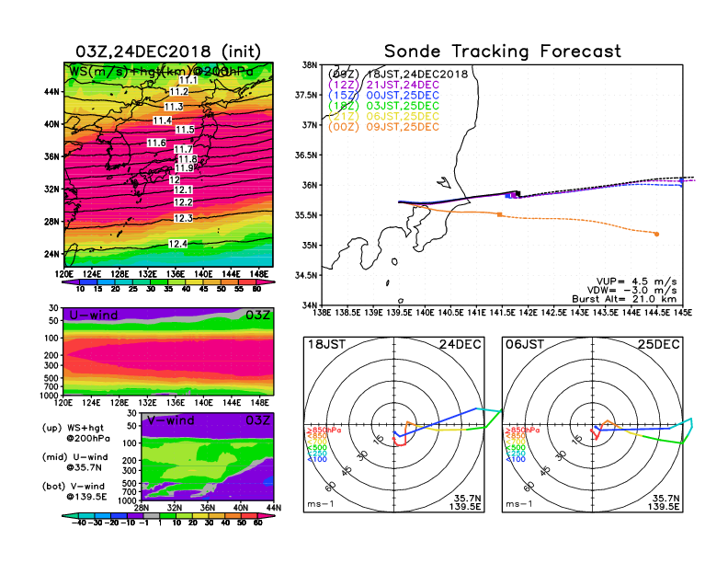
Task: Click the '11.1' height contour label
Action: [x=188, y=80]
